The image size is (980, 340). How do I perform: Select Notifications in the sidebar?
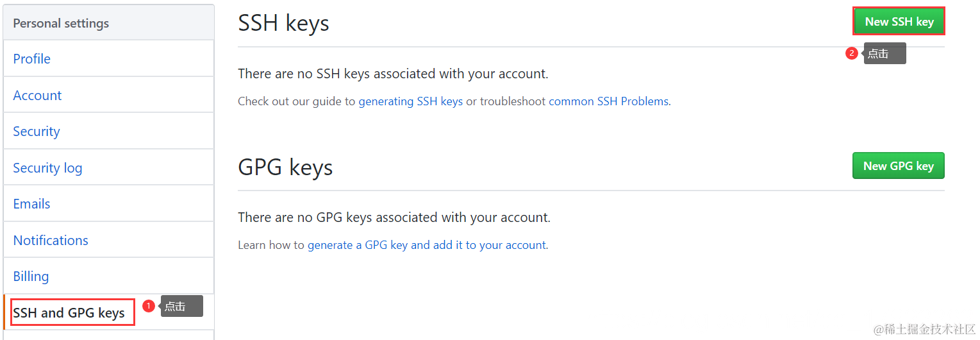pyautogui.click(x=108, y=240)
